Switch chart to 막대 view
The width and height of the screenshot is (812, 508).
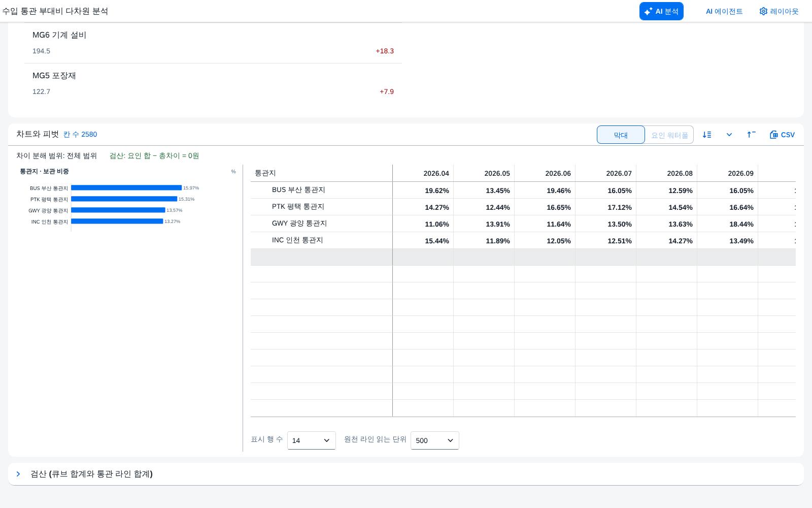621,135
